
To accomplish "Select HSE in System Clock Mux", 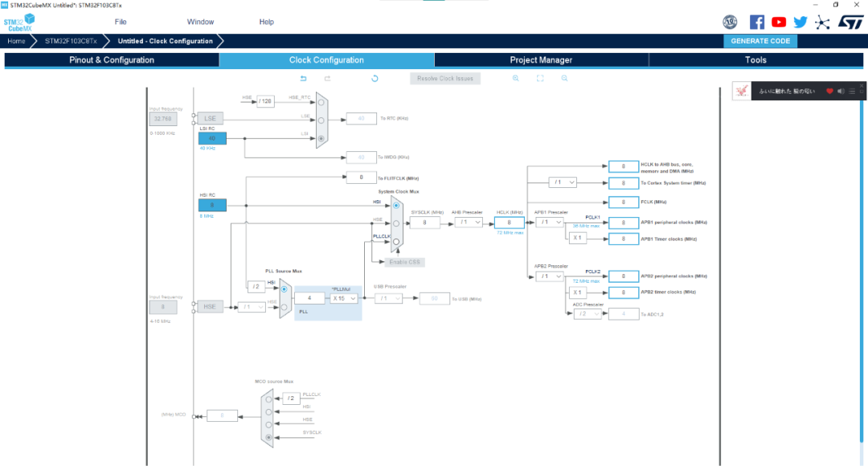I will click(x=395, y=223).
